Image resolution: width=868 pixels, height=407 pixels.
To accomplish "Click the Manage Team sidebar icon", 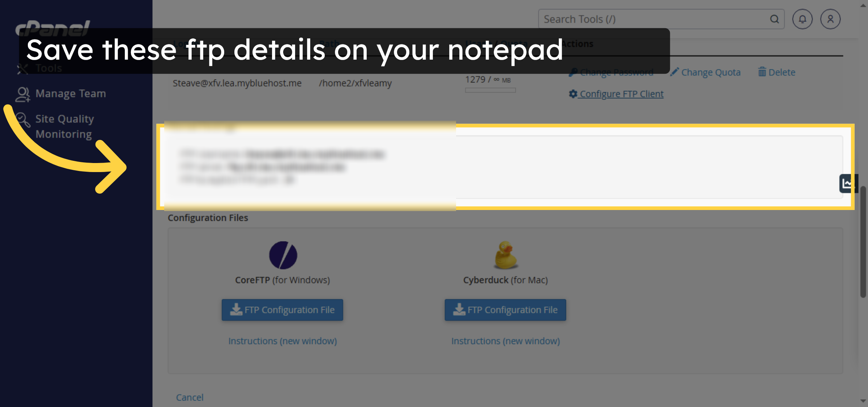I will tap(22, 94).
